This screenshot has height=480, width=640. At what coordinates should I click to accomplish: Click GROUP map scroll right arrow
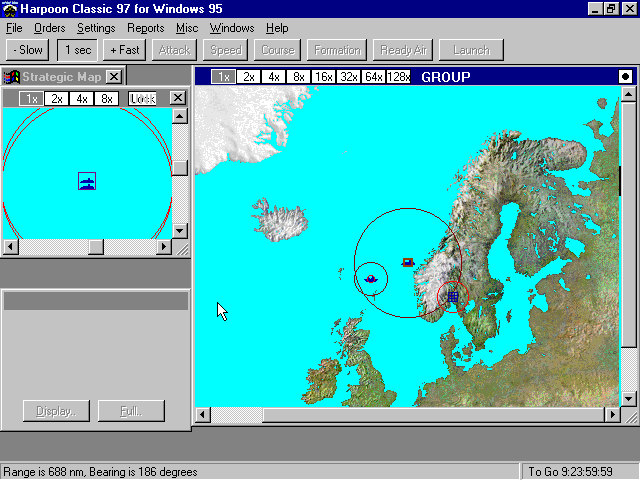click(x=613, y=415)
